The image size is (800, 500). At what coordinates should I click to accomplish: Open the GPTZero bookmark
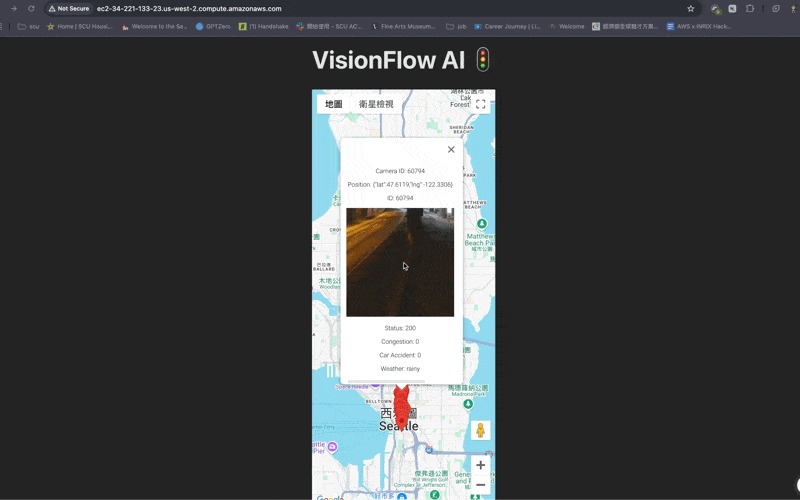213,27
